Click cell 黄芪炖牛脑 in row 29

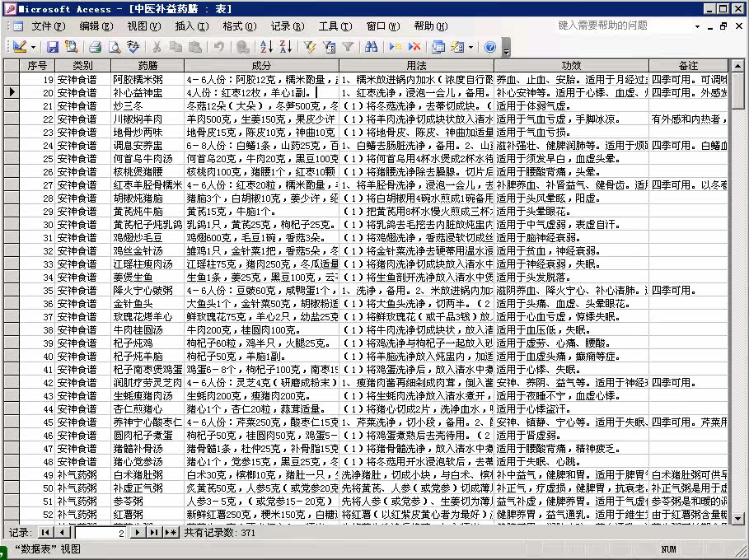pos(147,212)
